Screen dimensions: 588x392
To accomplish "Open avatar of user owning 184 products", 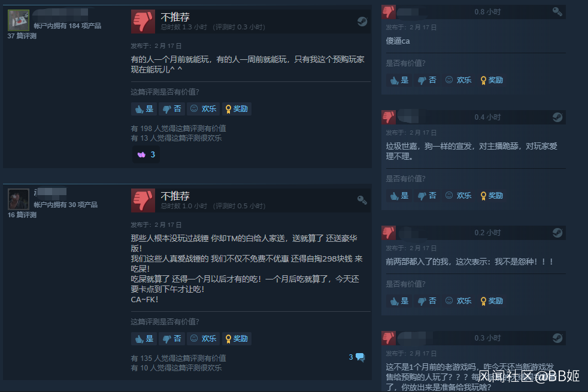I will (19, 20).
